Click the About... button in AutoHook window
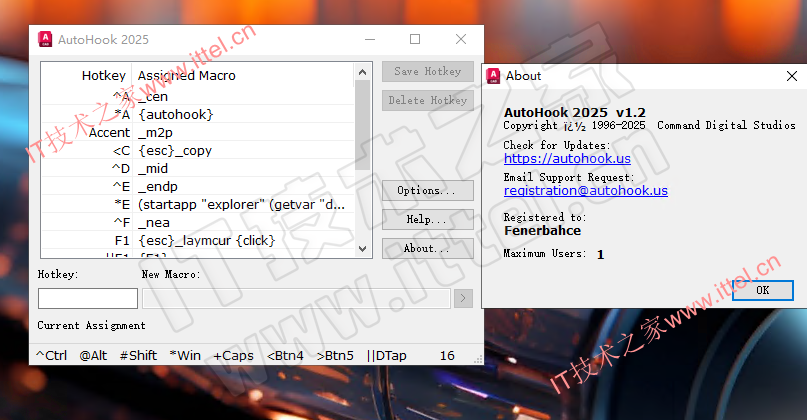 428,248
